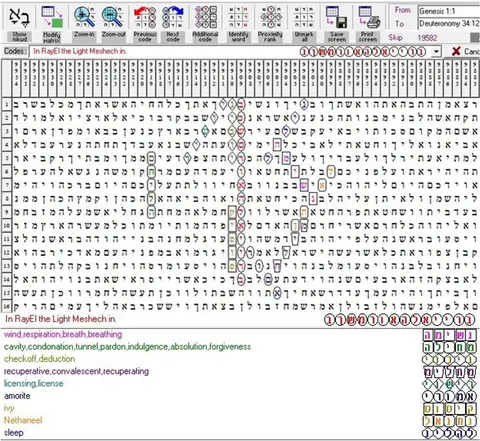Click the Unmark all icon
This screenshot has height=441, width=480.
point(304,17)
